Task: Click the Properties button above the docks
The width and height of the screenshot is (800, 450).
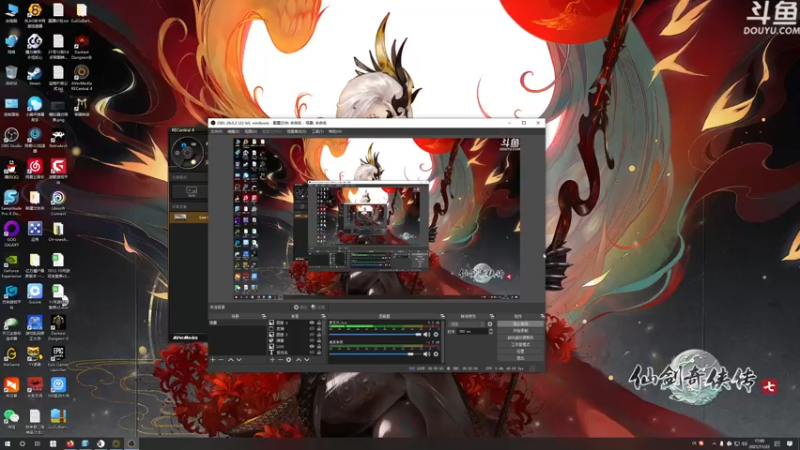Action: tap(301, 307)
